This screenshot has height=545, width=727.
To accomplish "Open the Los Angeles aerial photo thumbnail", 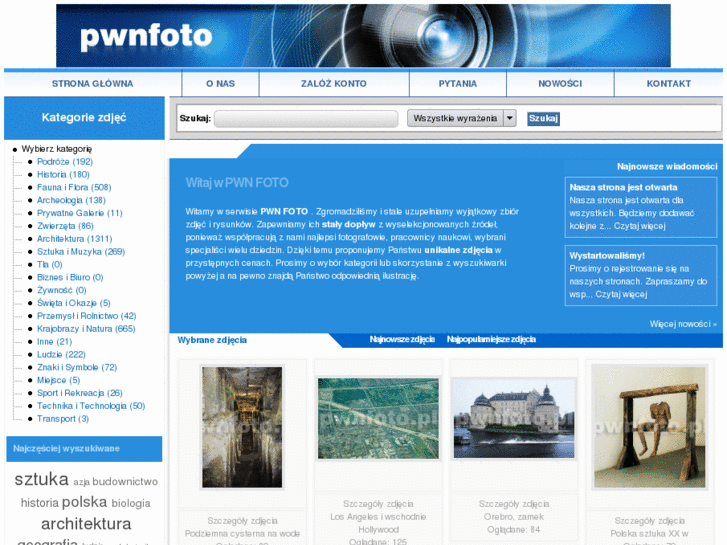I will click(x=378, y=418).
